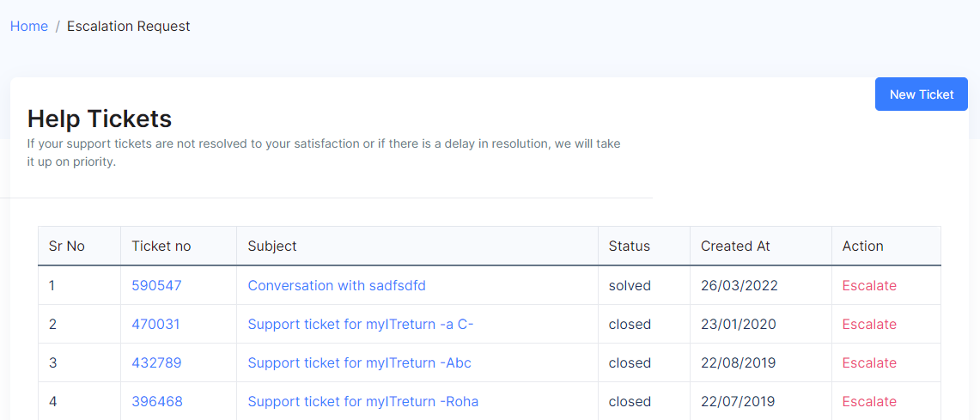Escalate ticket created on 23/01/2020

[869, 325]
